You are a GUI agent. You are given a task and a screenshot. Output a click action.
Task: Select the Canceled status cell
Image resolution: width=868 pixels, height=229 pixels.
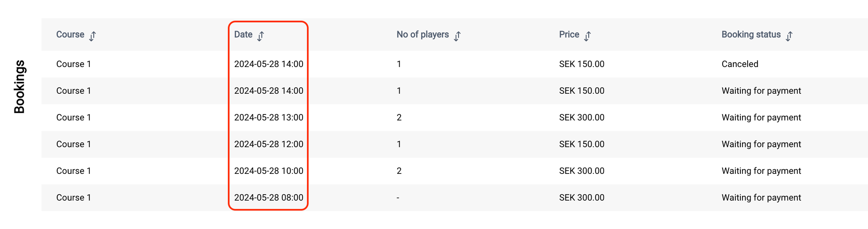click(x=740, y=64)
